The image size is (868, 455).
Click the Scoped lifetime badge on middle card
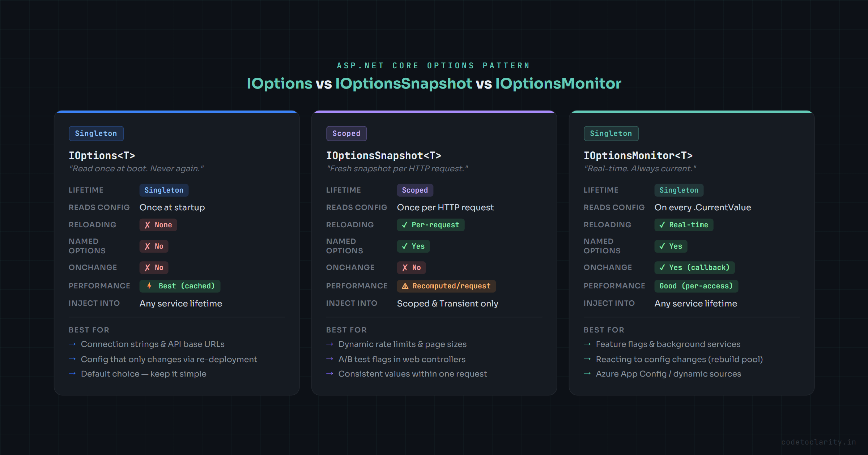point(346,133)
